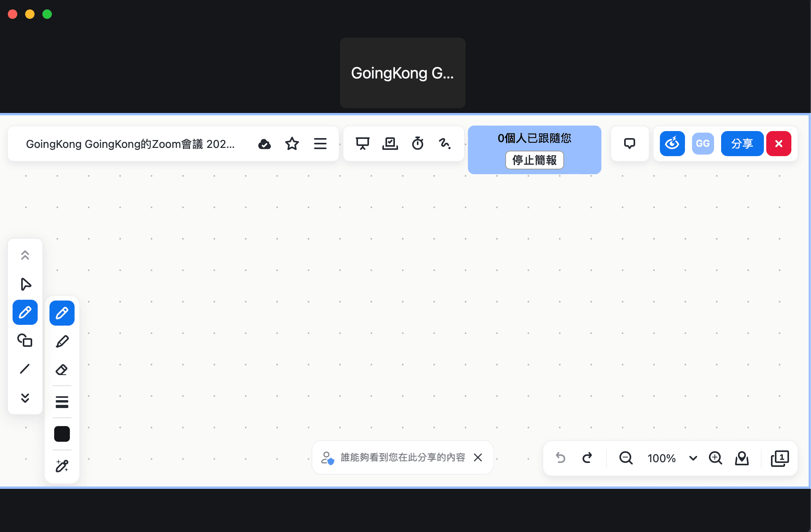Click the macOS yellow minimize button
Viewport: 811px width, 532px height.
pos(30,14)
